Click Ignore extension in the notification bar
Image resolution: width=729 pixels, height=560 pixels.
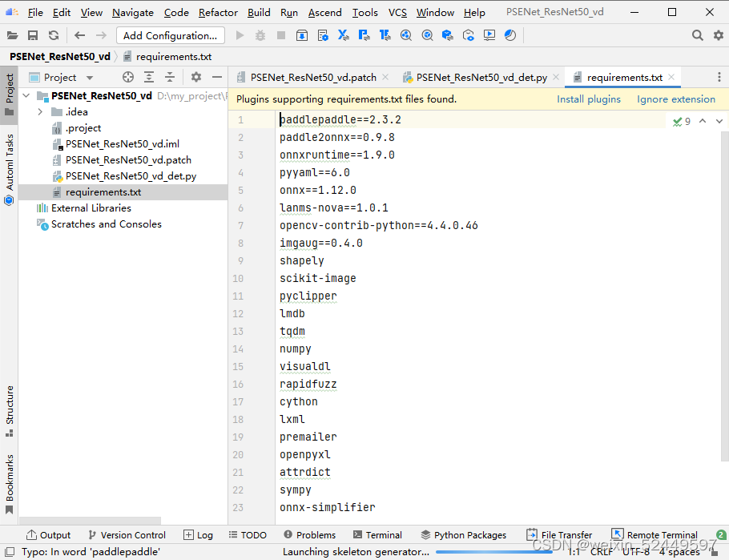click(x=678, y=99)
